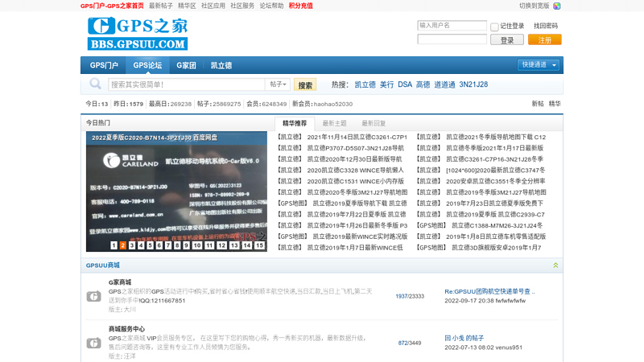The image size is (644, 362).
Task: Select slide number 10 in slideshow
Action: (x=197, y=245)
